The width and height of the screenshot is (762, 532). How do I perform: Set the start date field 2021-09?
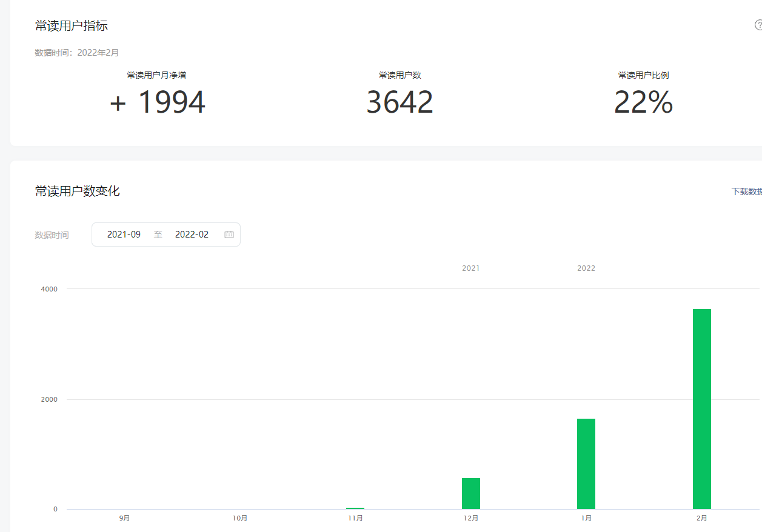tap(124, 234)
